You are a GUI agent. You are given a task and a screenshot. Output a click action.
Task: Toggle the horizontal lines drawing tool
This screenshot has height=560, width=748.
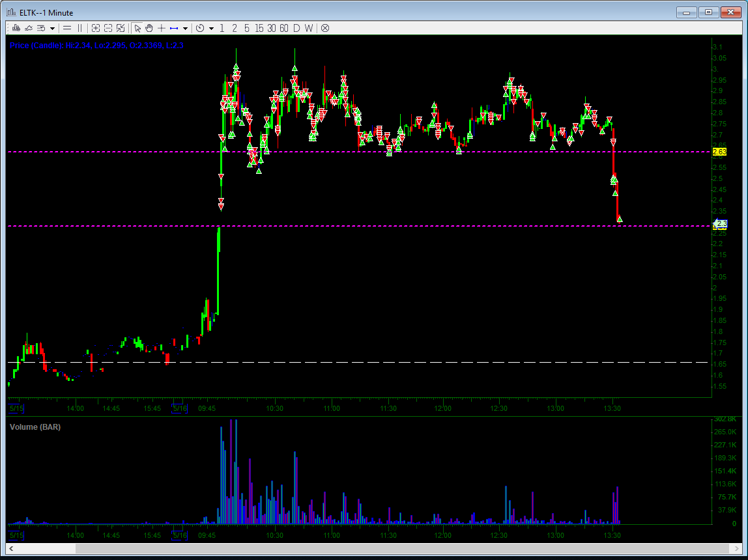point(66,28)
